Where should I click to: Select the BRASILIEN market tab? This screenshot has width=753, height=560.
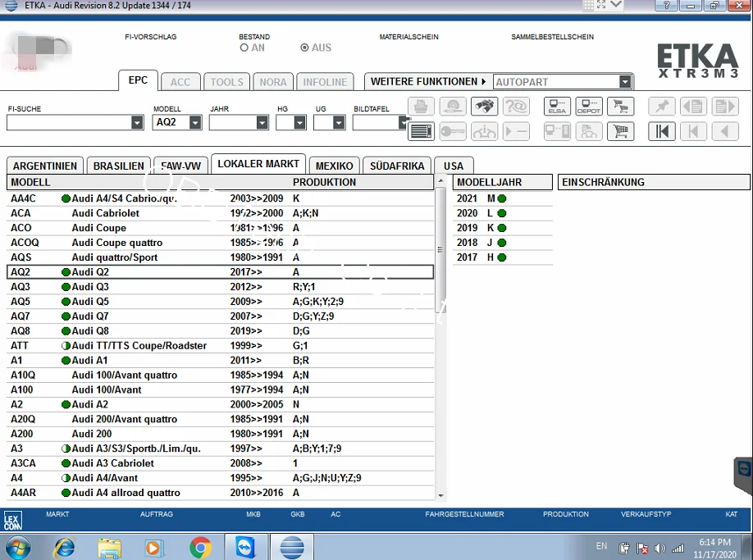click(x=119, y=166)
